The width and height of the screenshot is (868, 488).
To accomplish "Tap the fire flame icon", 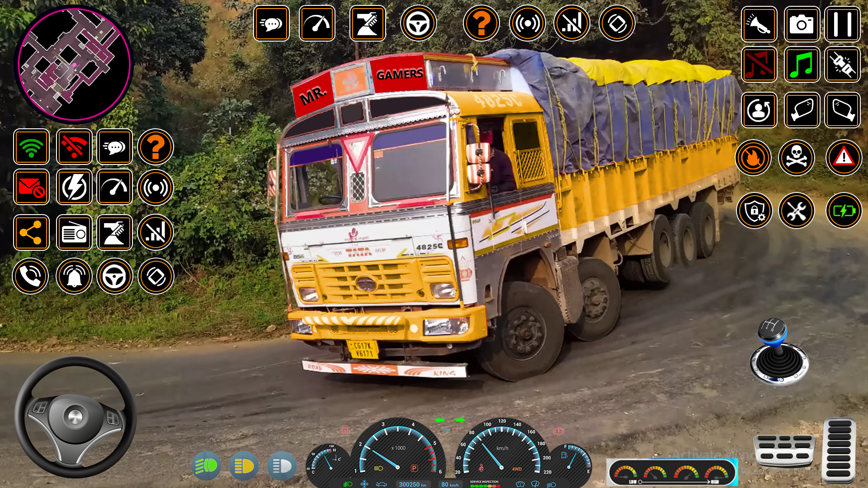I will click(753, 158).
